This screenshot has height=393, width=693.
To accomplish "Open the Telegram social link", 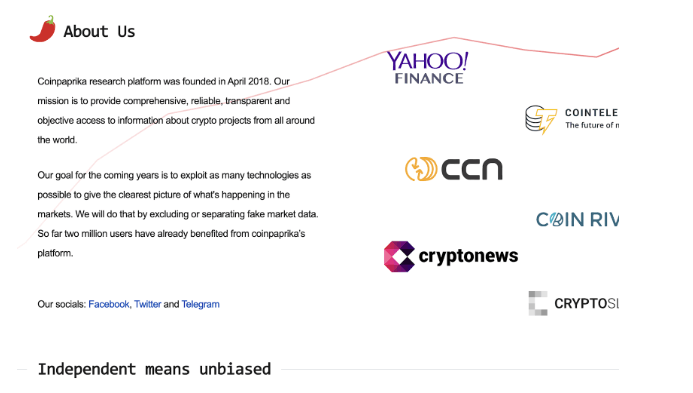I will pyautogui.click(x=200, y=304).
